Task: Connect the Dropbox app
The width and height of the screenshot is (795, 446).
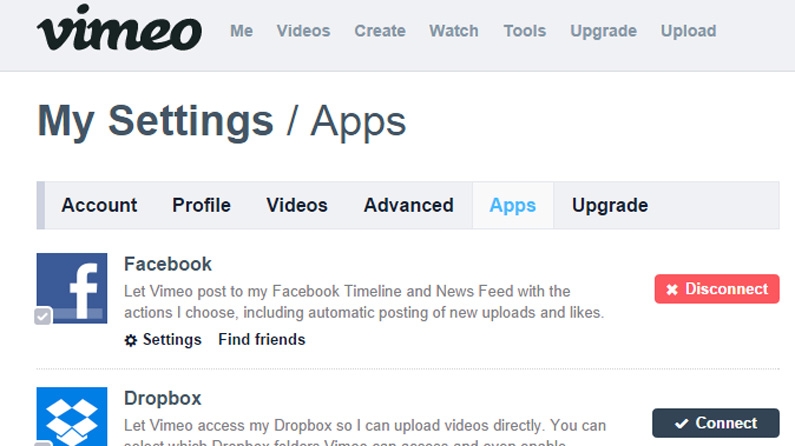Action: click(716, 423)
